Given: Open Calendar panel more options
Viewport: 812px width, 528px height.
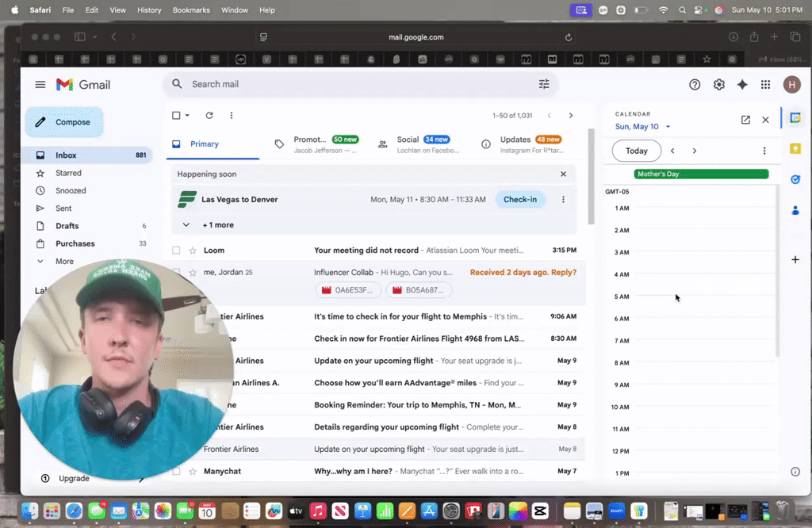Looking at the screenshot, I should tap(764, 151).
